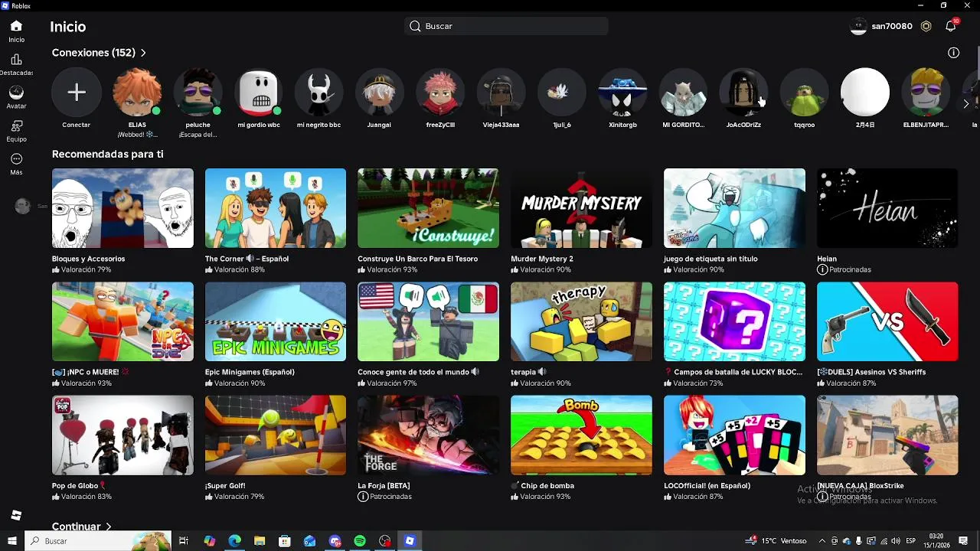Open ¡Super Golf! game thumbnail
The height and width of the screenshot is (551, 980).
coord(276,435)
